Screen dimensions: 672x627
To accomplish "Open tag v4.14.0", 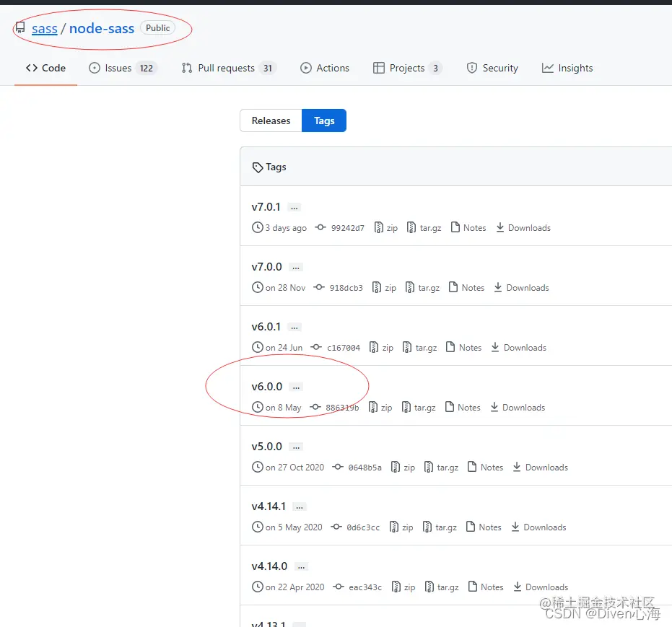I will click(269, 567).
